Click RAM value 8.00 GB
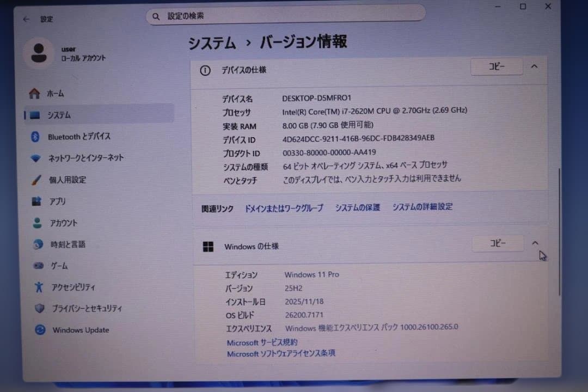The image size is (588, 392). pos(328,125)
